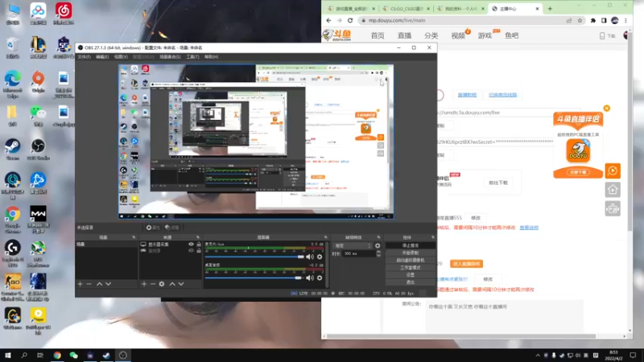Click the transition duration 300 ms field
644x362 pixels.
tap(359, 253)
